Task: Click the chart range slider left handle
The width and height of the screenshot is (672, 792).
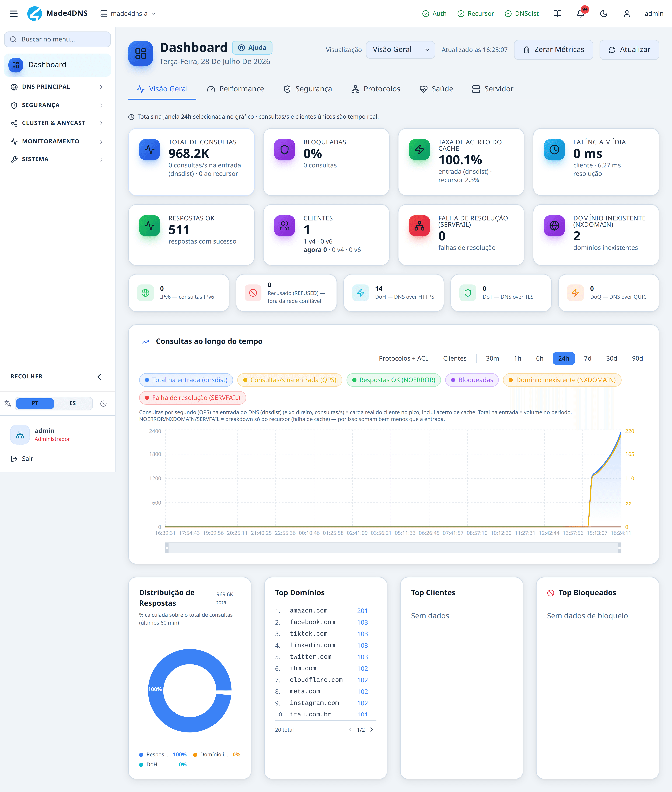Action: pyautogui.click(x=167, y=548)
